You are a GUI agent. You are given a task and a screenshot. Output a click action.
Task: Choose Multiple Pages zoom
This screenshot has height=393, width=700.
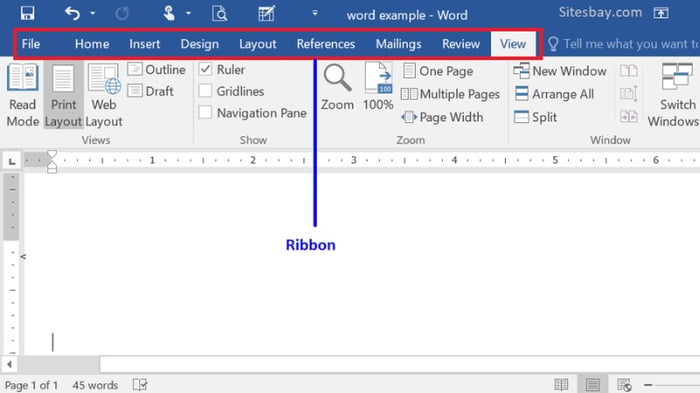pyautogui.click(x=450, y=94)
